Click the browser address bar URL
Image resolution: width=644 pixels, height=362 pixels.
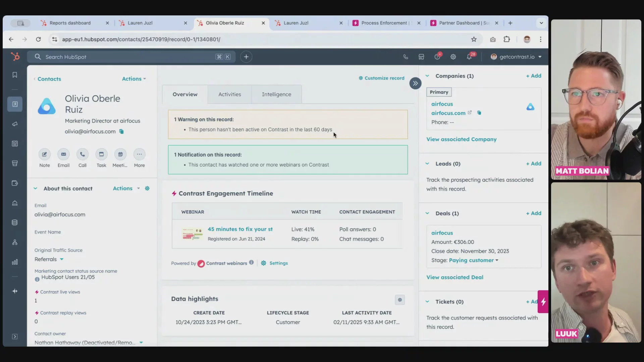pos(141,40)
